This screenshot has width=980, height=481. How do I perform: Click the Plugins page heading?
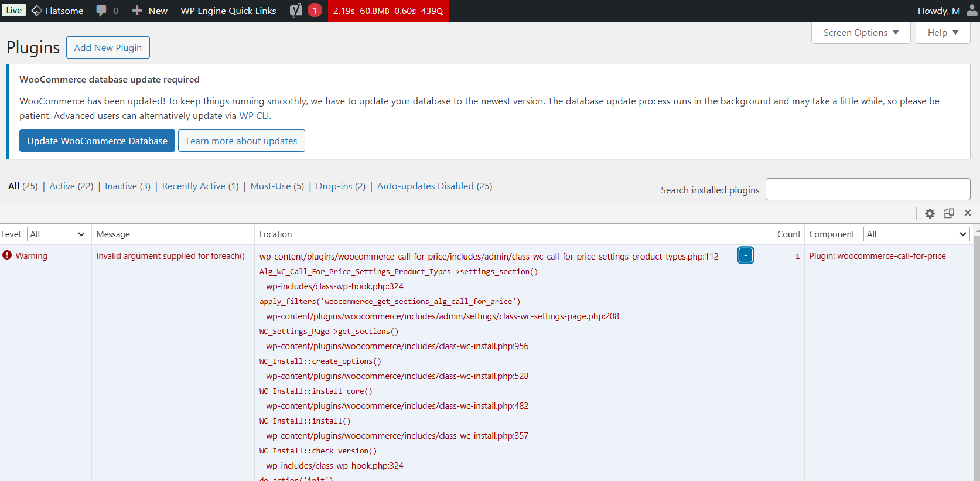tap(33, 47)
